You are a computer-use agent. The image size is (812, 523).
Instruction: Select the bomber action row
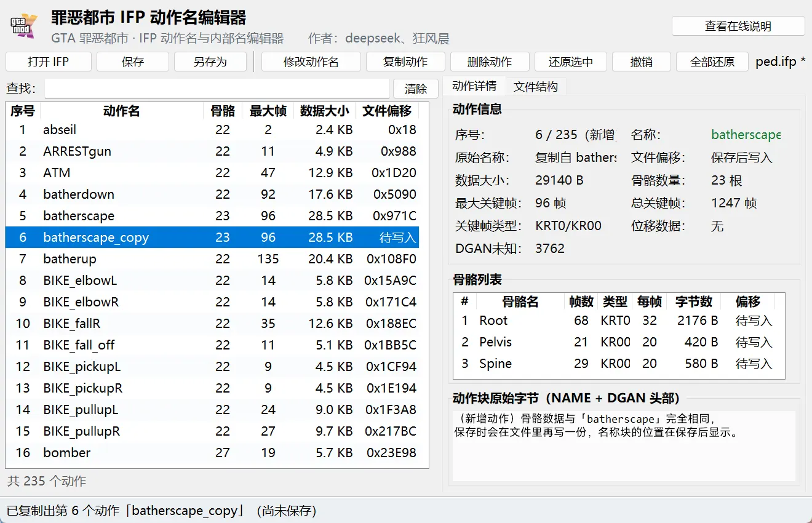tap(212, 453)
